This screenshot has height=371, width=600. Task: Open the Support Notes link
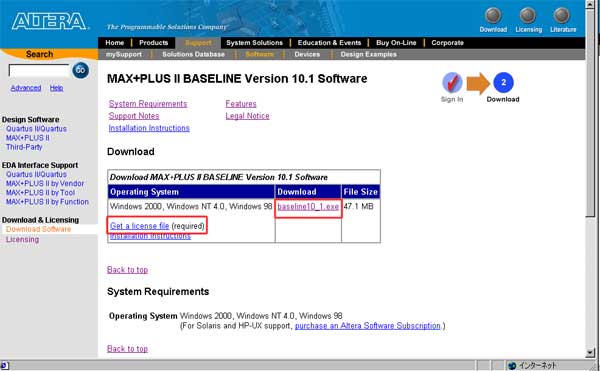tap(134, 116)
